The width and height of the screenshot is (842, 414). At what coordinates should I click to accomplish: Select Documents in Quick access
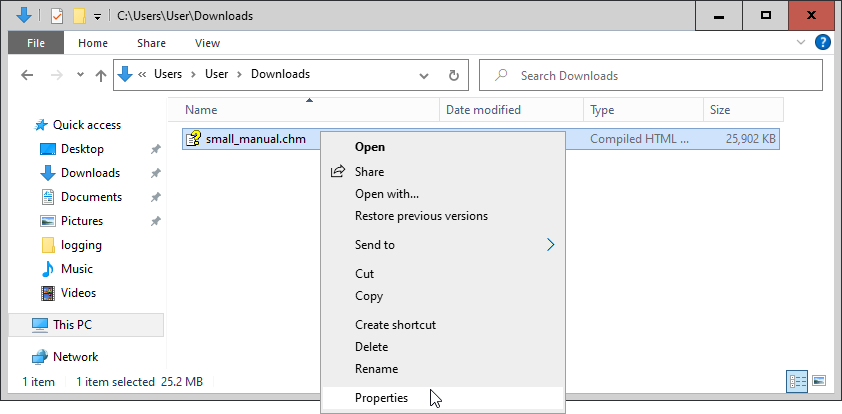(91, 197)
